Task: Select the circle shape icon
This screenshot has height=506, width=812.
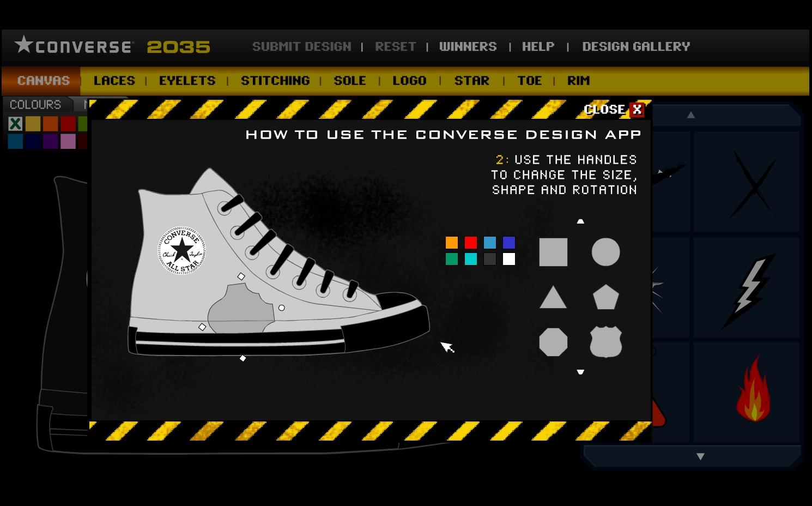Action: point(605,252)
